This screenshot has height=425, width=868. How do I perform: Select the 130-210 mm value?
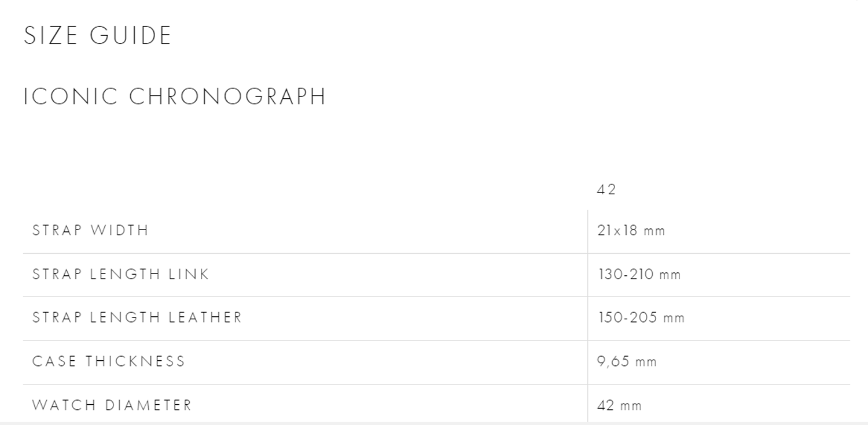pyautogui.click(x=639, y=275)
